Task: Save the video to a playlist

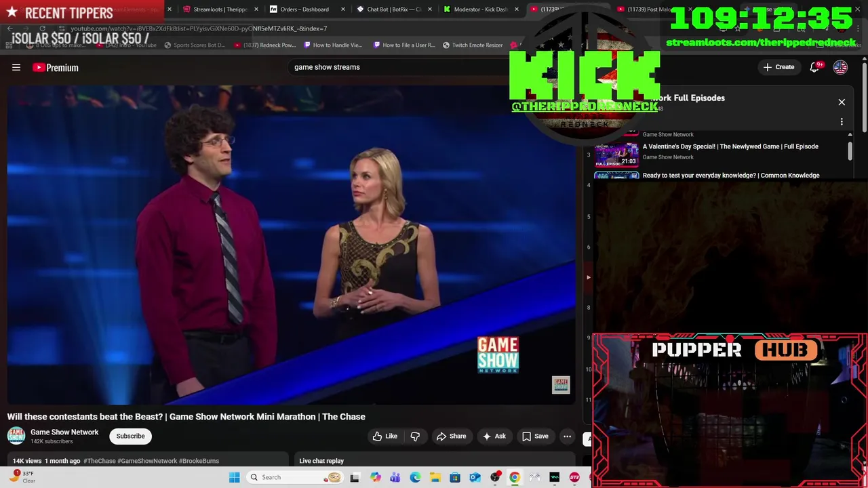Action: [x=535, y=436]
